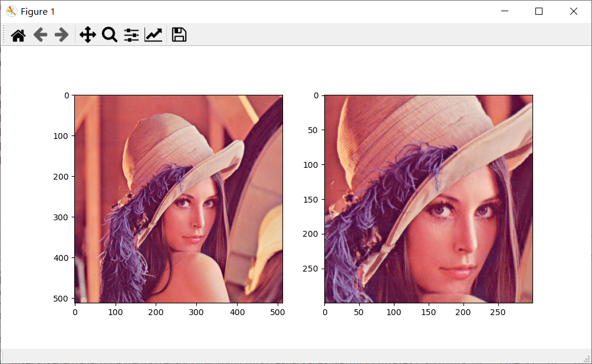592x364 pixels.
Task: Minimize the Figure 1 window
Action: (504, 11)
